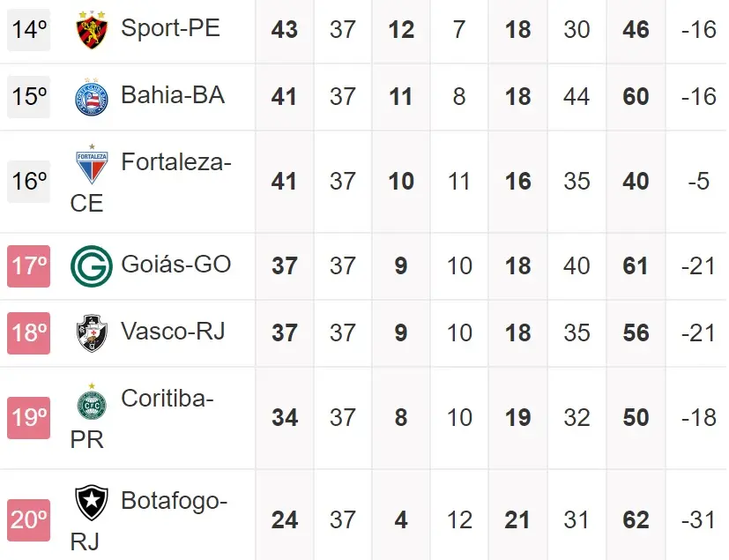Screen dimensions: 729x560
Task: Click the Fortaleza-CE club crest
Action: [x=92, y=166]
